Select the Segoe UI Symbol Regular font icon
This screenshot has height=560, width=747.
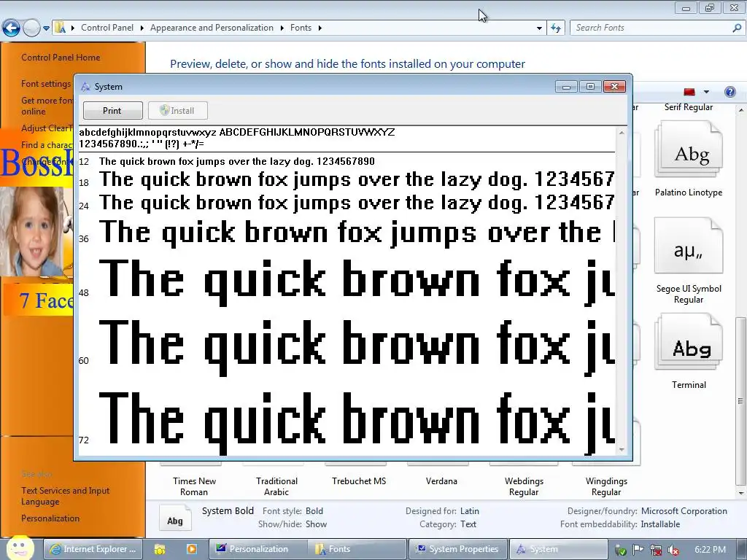point(689,246)
